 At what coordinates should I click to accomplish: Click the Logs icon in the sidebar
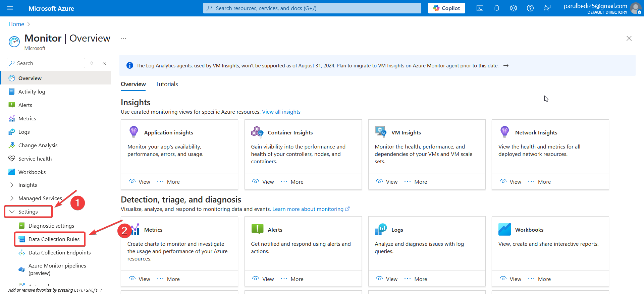12,132
